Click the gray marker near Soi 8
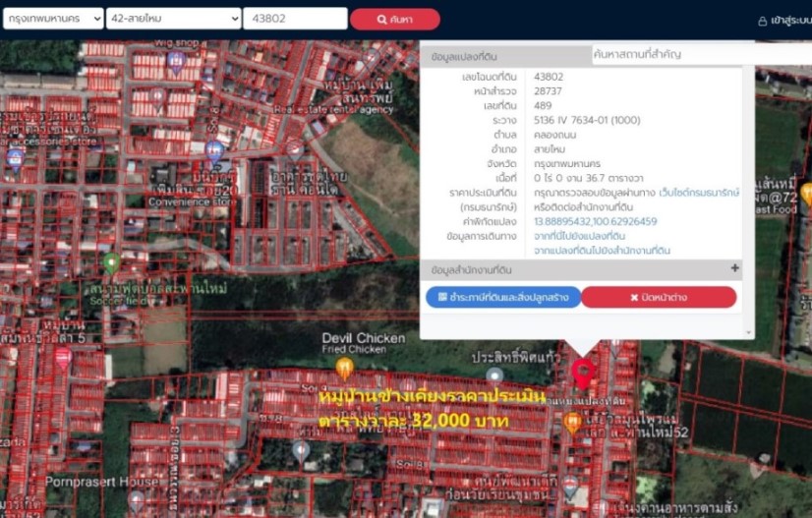Screen dimensions: 812x518 (x=301, y=452)
